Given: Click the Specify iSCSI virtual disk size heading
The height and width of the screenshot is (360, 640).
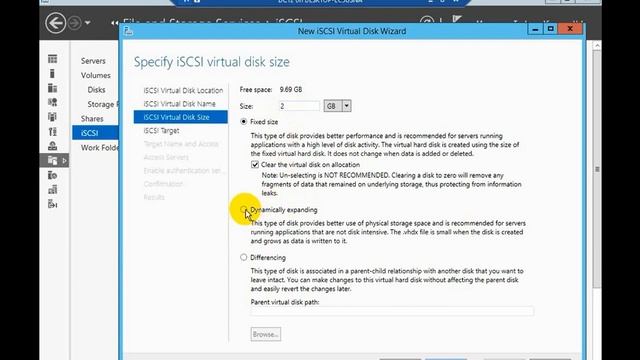Looking at the screenshot, I should point(212,62).
